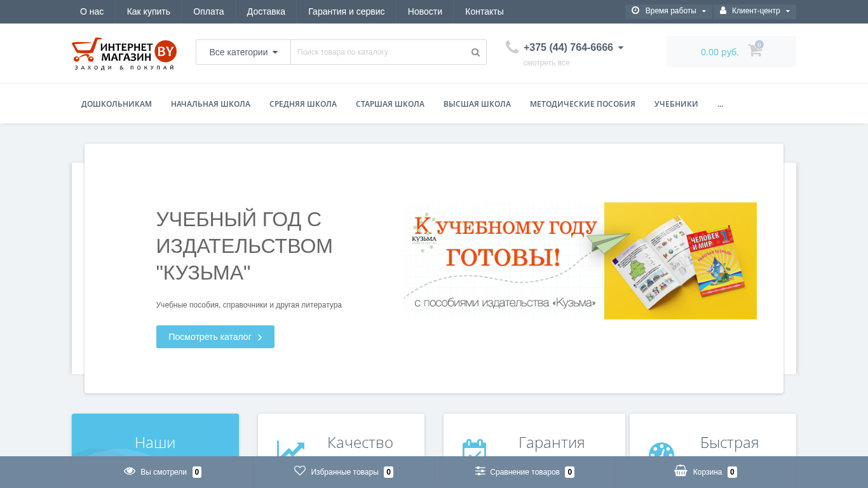
Task: Open Избранные товары in bottom bar
Action: click(344, 472)
